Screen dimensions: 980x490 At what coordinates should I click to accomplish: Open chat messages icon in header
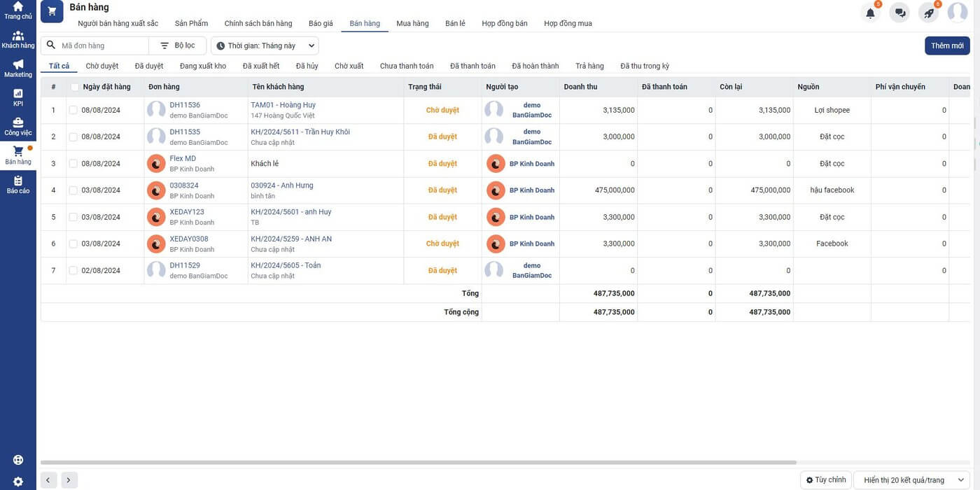click(900, 13)
